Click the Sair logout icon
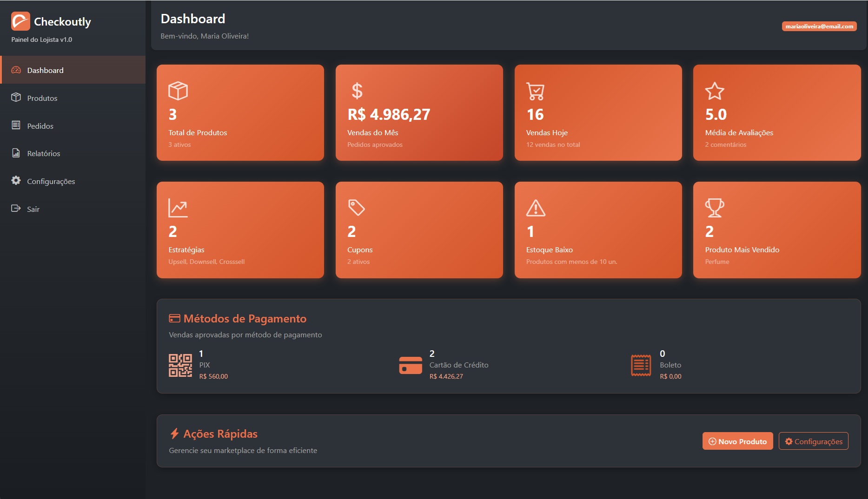The image size is (868, 499). pos(15,209)
